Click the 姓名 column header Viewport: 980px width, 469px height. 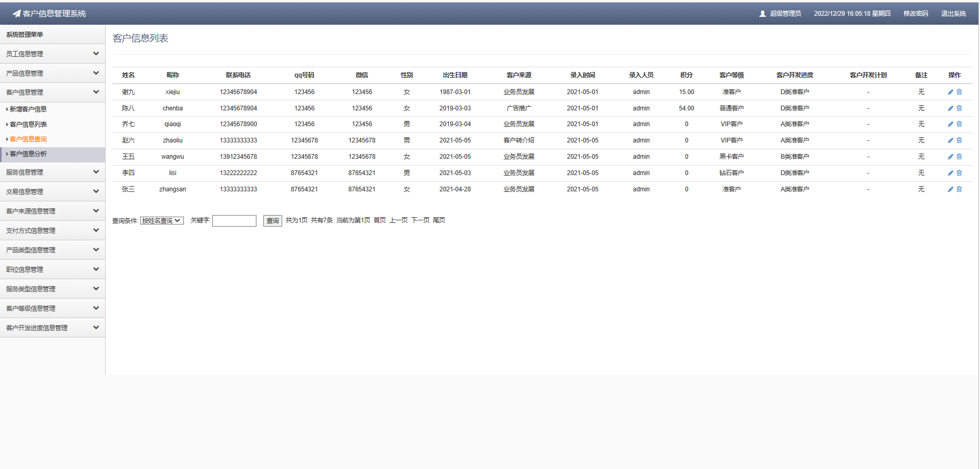[x=128, y=75]
